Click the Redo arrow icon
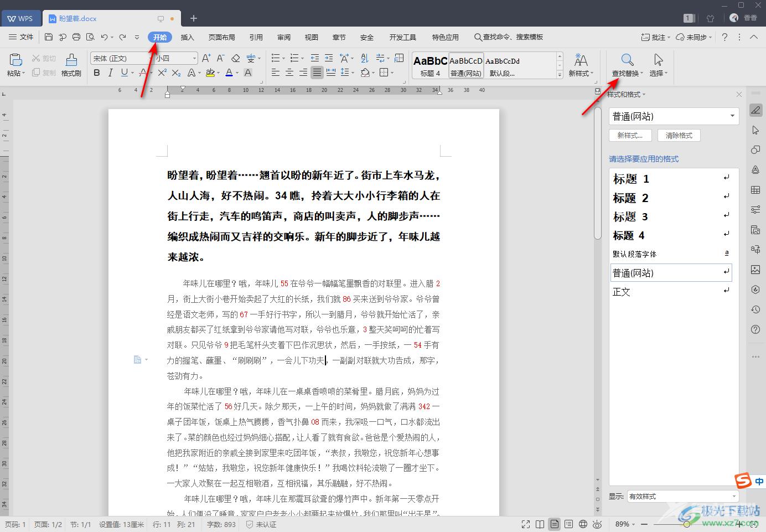The width and height of the screenshot is (766, 532). [122, 37]
